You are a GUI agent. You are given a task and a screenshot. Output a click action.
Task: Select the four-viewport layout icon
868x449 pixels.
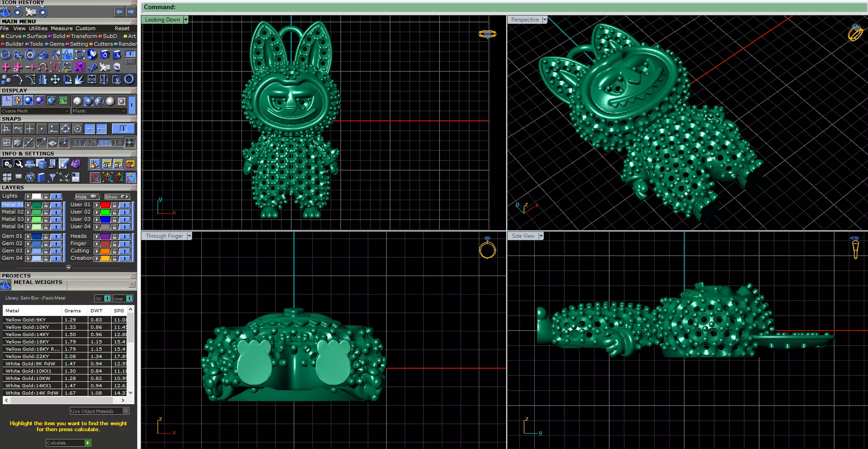[7, 177]
